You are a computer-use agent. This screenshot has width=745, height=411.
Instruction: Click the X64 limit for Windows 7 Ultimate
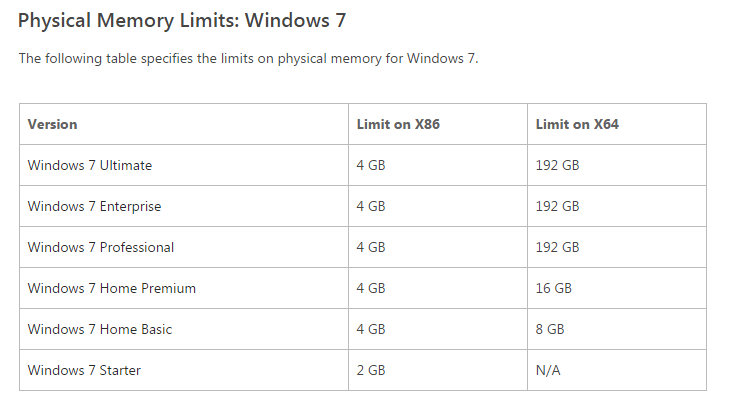[x=557, y=165]
